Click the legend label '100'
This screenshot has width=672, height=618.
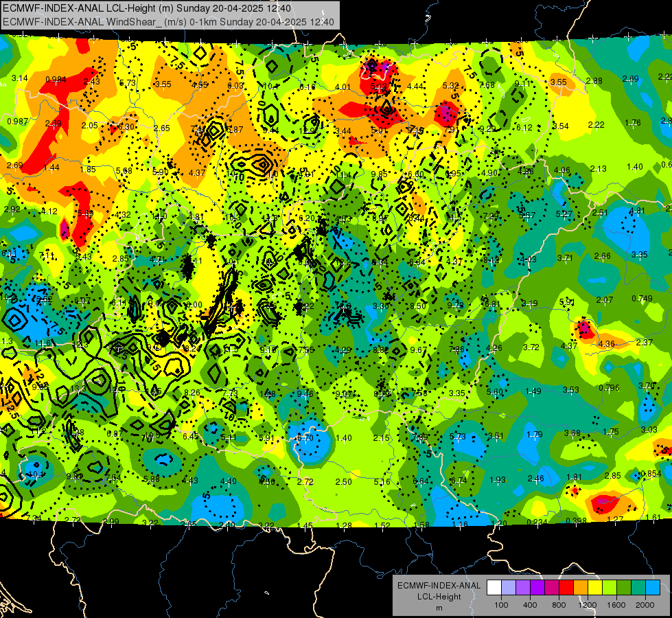coord(501,605)
